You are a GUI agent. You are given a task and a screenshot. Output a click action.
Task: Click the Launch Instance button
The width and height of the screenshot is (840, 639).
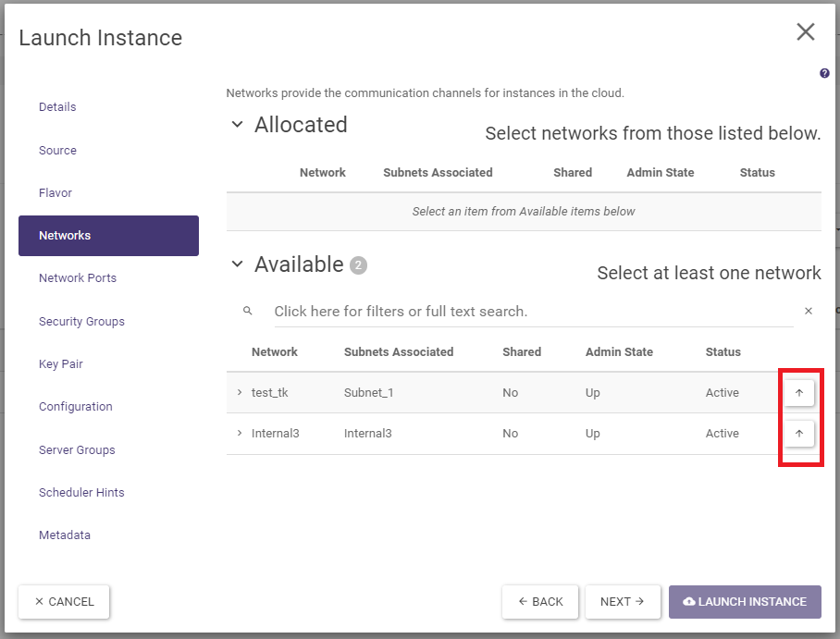click(x=745, y=602)
